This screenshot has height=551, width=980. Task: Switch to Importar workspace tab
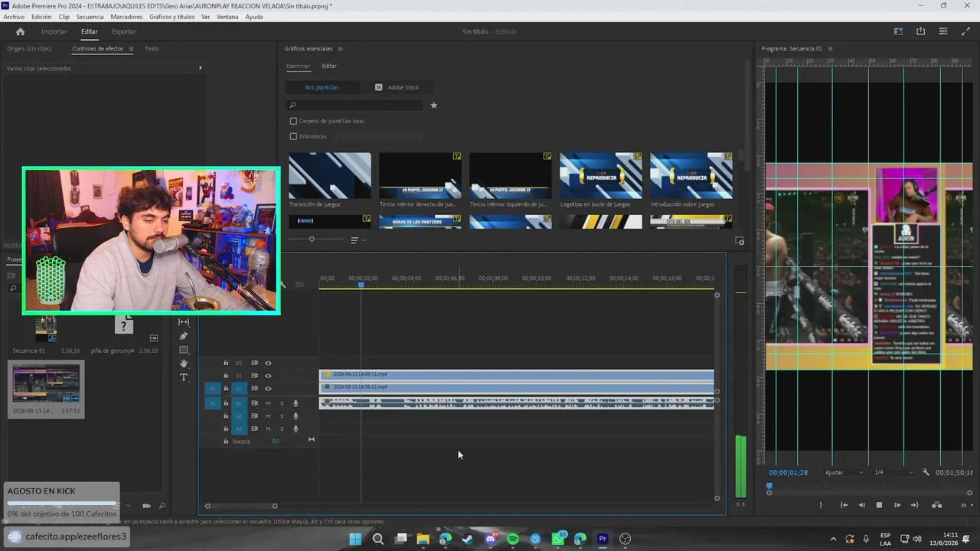point(54,31)
